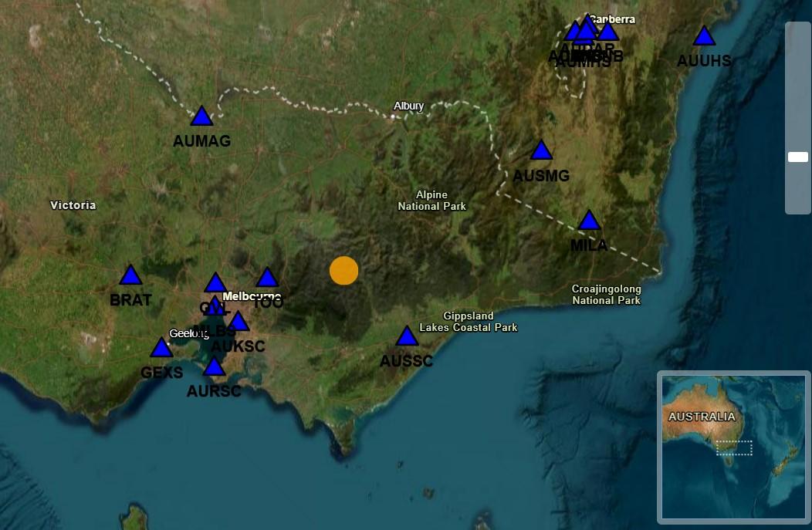
Task: Select the TOO station triangle marker
Action: coord(267,279)
